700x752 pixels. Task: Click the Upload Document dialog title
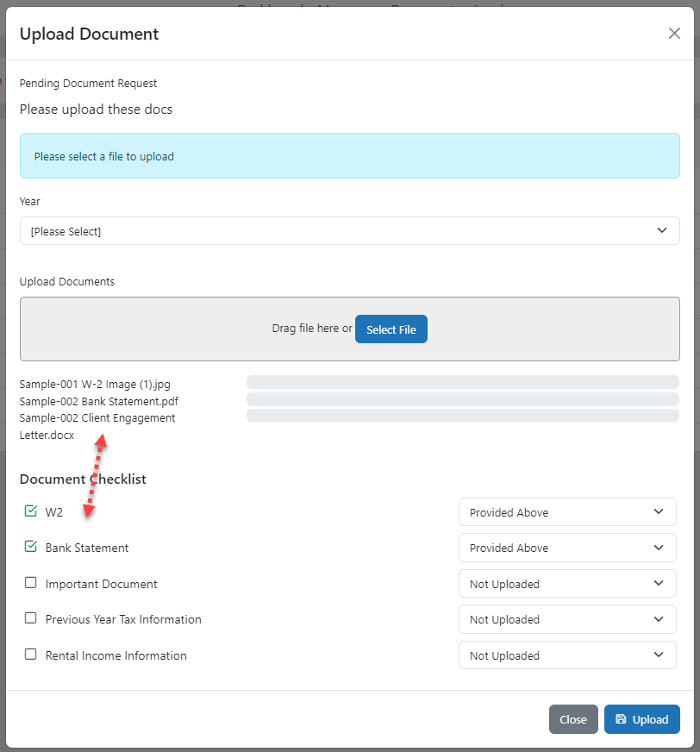click(x=89, y=34)
